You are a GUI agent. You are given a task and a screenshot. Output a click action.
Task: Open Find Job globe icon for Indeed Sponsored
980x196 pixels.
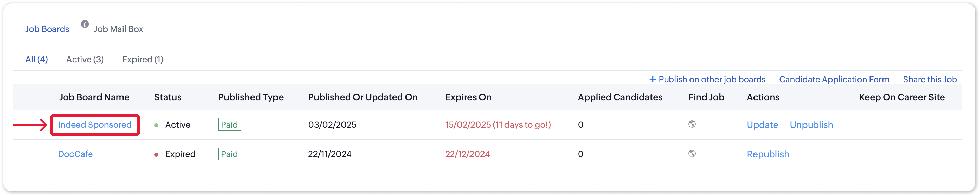click(x=692, y=124)
